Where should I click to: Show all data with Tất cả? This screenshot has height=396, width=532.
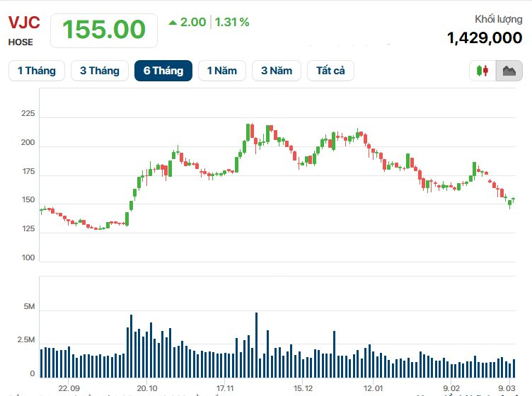click(330, 71)
